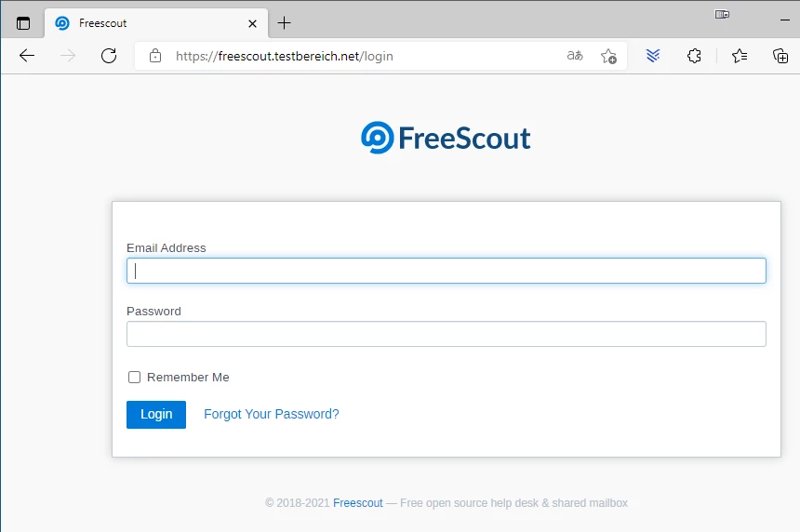Check the Remember Me checkbox
Image resolution: width=800 pixels, height=532 pixels.
click(x=134, y=377)
